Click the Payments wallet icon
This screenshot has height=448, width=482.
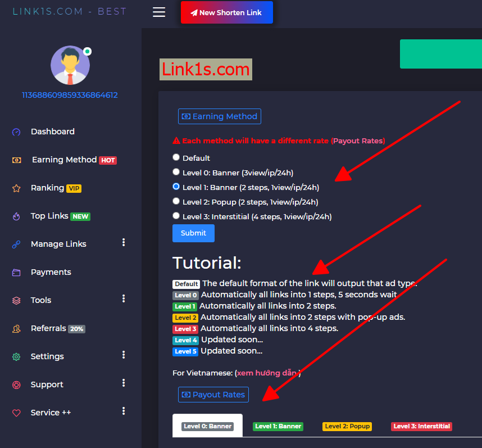tap(16, 273)
